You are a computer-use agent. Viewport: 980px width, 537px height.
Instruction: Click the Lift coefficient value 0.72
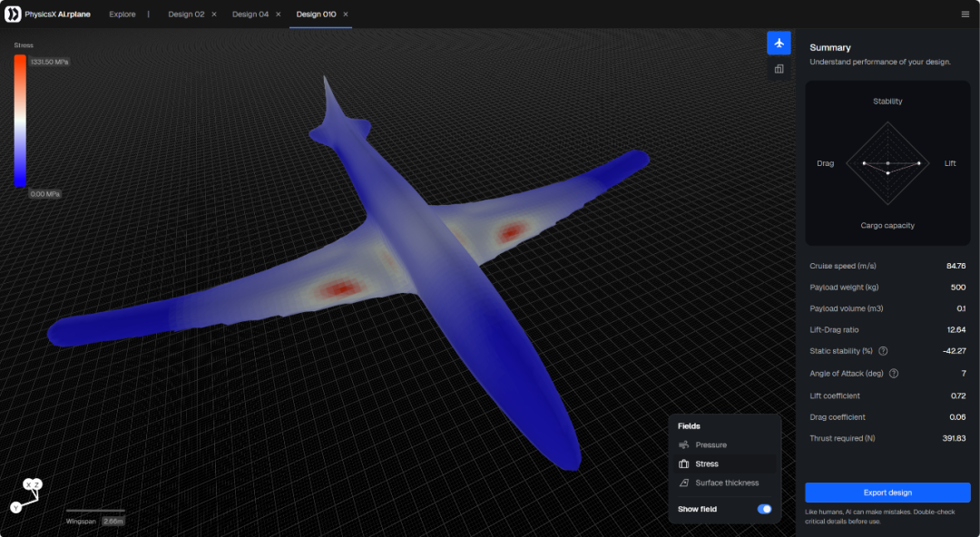958,396
